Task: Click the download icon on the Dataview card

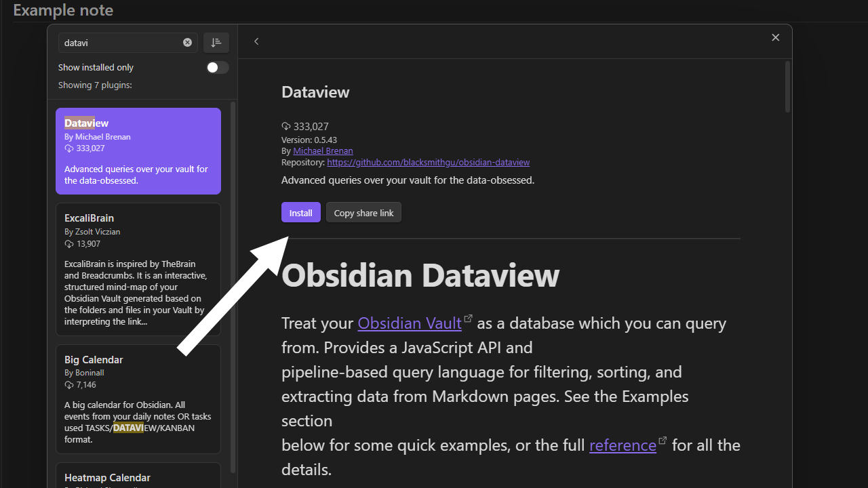Action: click(68, 148)
